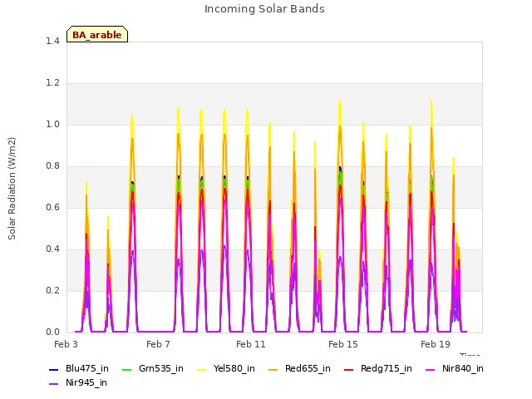
Task: Click the 0.4 y-axis tick label
Action: [52, 249]
